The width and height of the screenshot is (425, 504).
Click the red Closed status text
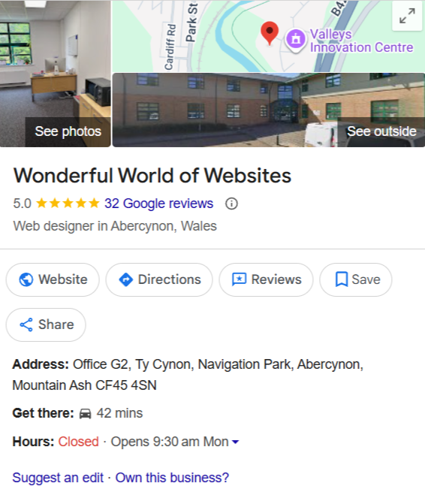point(78,442)
